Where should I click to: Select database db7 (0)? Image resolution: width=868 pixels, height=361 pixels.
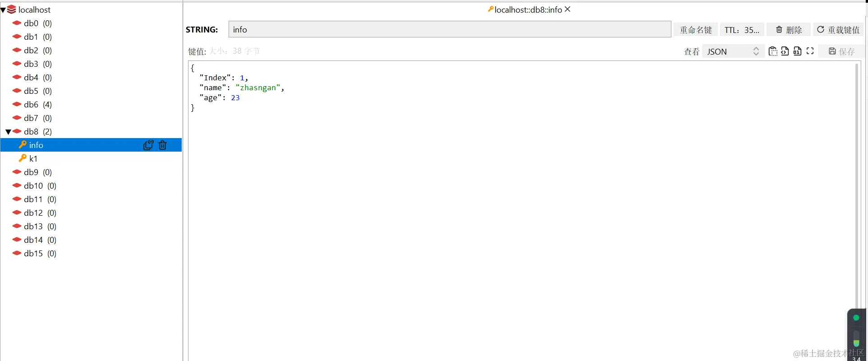pyautogui.click(x=38, y=118)
